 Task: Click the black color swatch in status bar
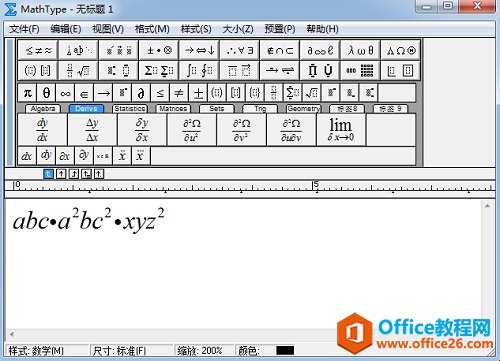coord(285,350)
